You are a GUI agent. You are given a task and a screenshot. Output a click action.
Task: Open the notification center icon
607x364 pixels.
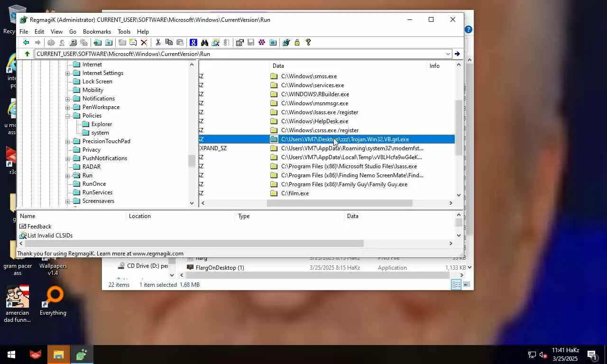click(592, 355)
